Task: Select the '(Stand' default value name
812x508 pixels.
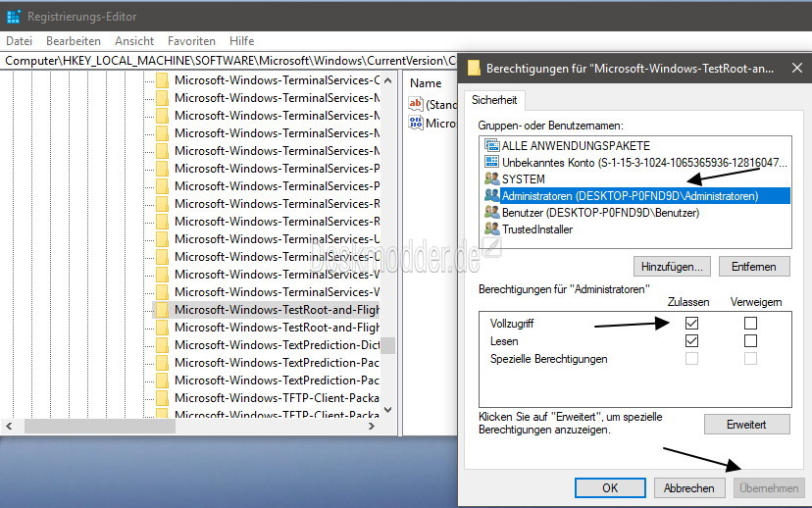Action: click(441, 105)
